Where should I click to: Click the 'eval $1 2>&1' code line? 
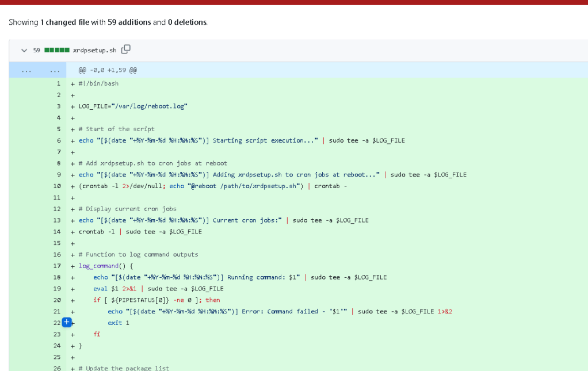point(159,289)
